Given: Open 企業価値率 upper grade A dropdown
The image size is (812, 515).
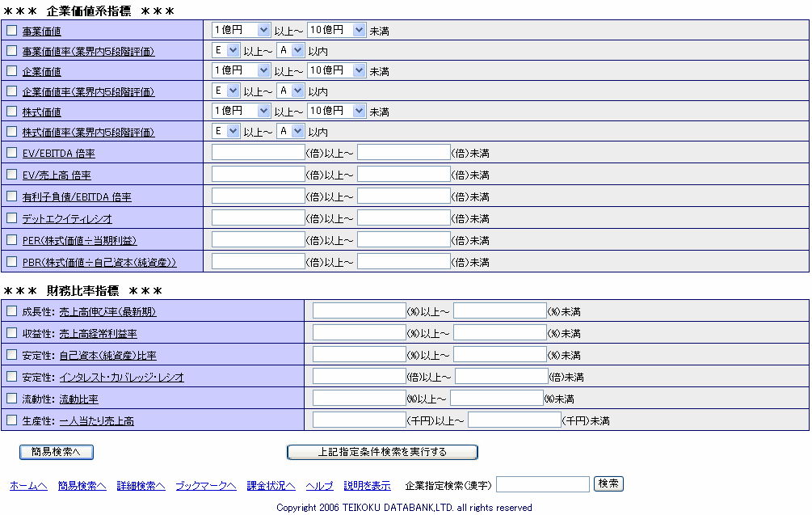Looking at the screenshot, I should tap(290, 91).
